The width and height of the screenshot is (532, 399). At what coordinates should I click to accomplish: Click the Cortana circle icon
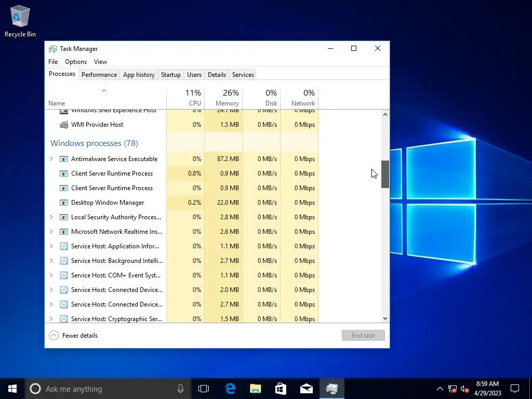35,389
